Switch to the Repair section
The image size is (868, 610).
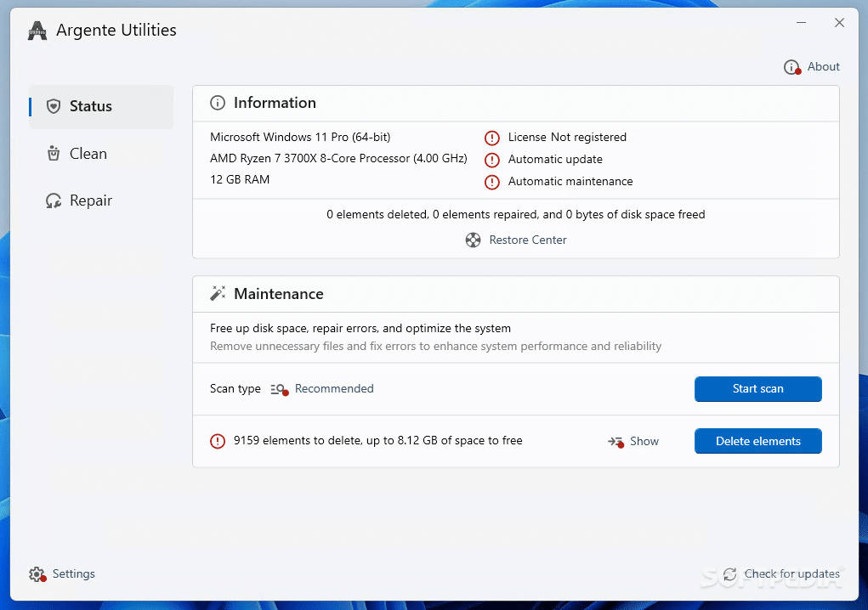89,200
